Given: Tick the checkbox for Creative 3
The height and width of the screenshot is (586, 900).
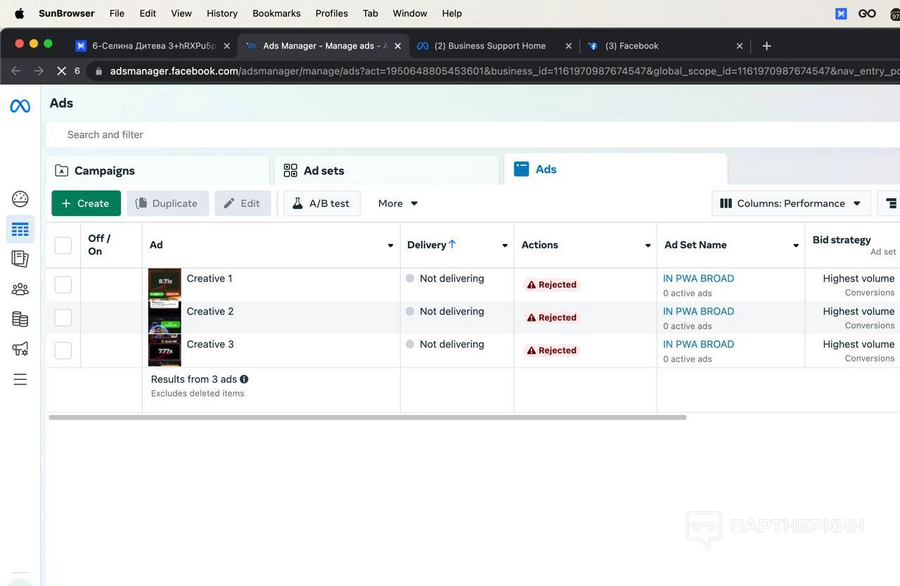Looking at the screenshot, I should (63, 350).
